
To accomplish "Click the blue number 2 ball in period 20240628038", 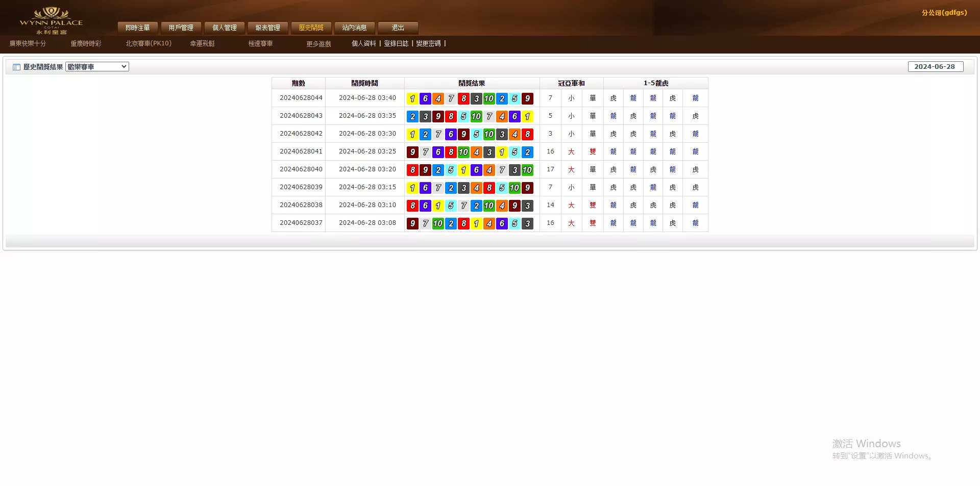I will click(476, 205).
